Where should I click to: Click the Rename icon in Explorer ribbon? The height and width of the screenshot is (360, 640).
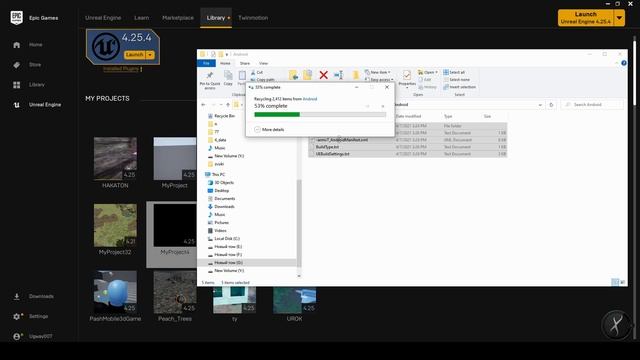pos(338,75)
